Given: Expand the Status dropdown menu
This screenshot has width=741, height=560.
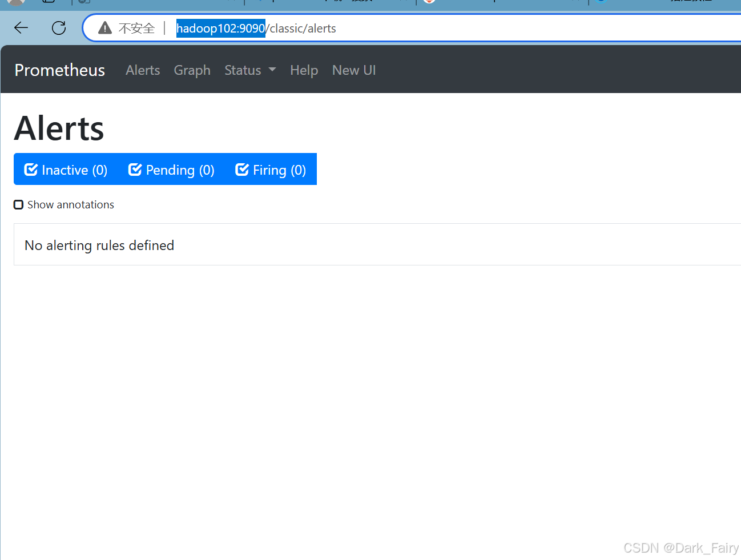Looking at the screenshot, I should [x=250, y=70].
